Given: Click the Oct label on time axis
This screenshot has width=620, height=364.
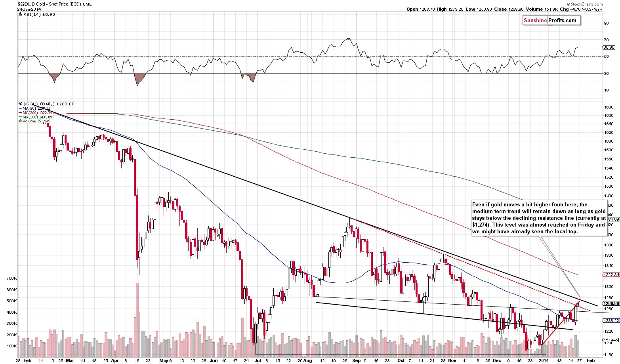Looking at the screenshot, I should [x=401, y=361].
